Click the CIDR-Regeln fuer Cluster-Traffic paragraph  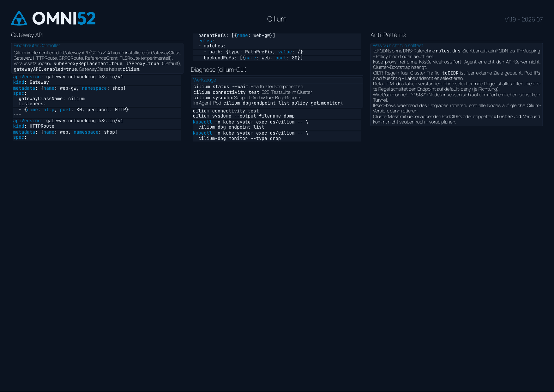(456, 75)
